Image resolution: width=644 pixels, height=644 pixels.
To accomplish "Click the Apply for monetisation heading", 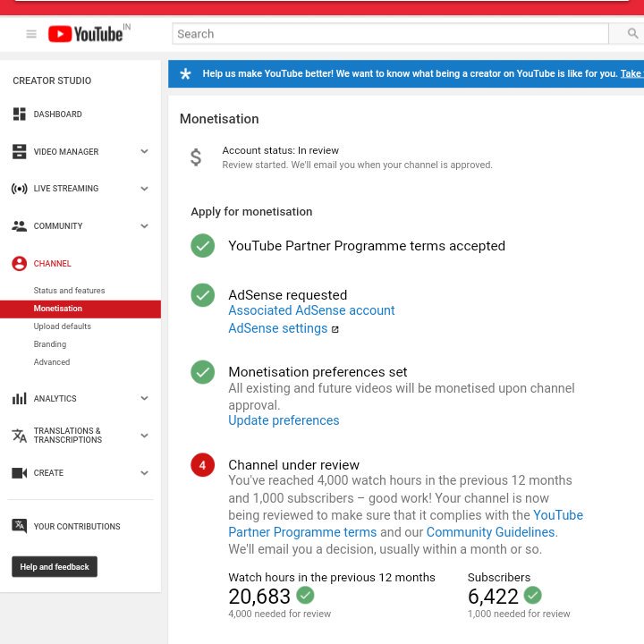I will (251, 211).
